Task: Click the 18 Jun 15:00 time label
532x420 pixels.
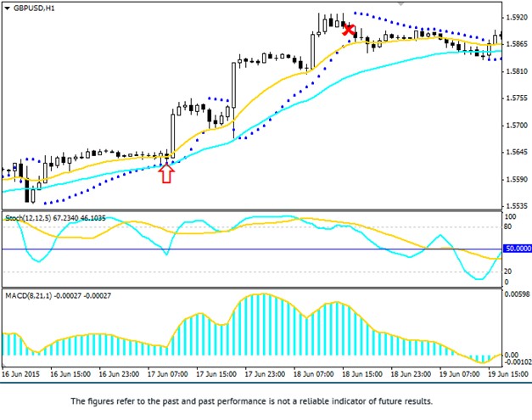Action: click(x=362, y=374)
